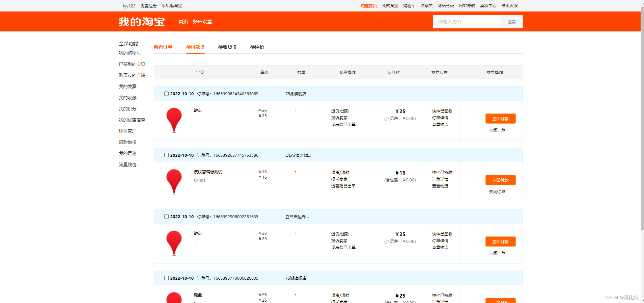Open 账户设置 in orange header
644x303 pixels.
click(202, 22)
